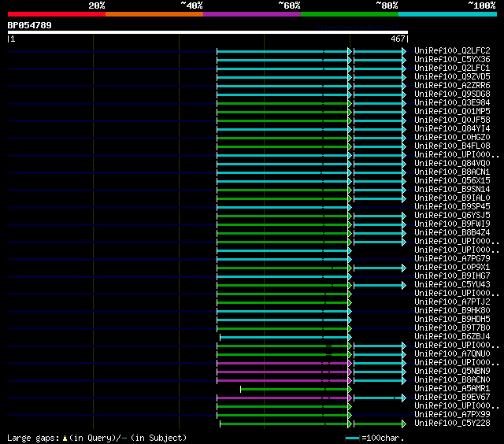Select subject label UniRef100_Q84YI4
Viewport: 504px width, 444px height.
tap(452, 129)
